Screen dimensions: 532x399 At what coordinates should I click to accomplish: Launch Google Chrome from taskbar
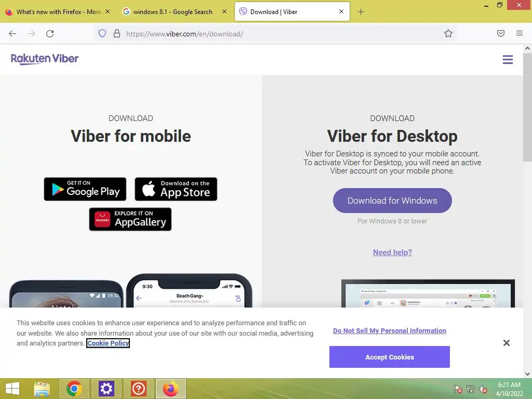click(x=74, y=389)
